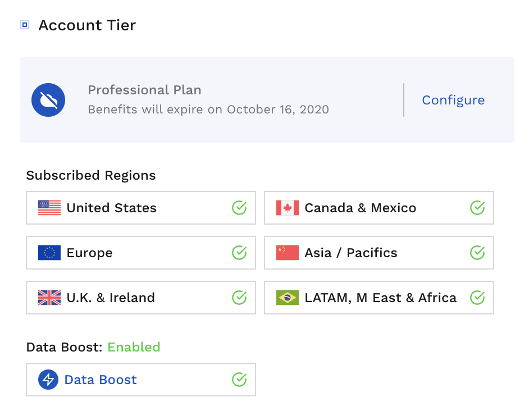The image size is (529, 420).
Task: Toggle the Europe region checkmark
Action: 239,253
